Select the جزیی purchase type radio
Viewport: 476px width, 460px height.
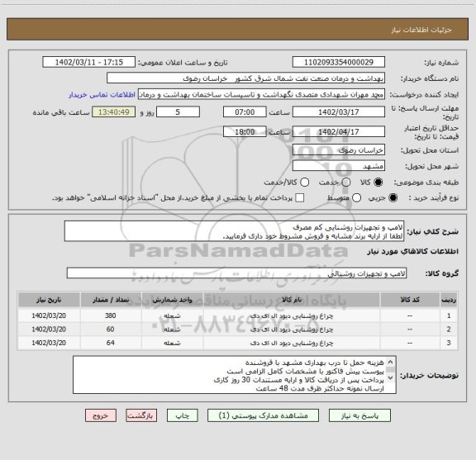pyautogui.click(x=393, y=198)
